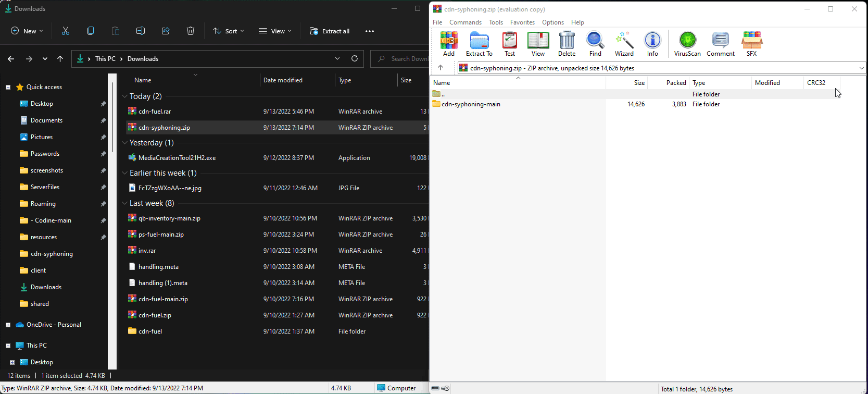
Task: Go up one level in WinRAR
Action: (441, 68)
